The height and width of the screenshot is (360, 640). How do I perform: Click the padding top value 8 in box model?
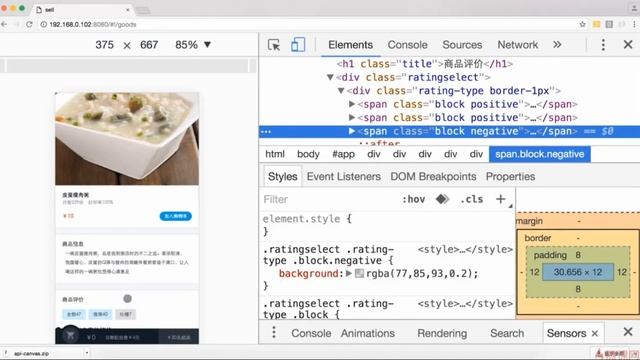coord(578,255)
